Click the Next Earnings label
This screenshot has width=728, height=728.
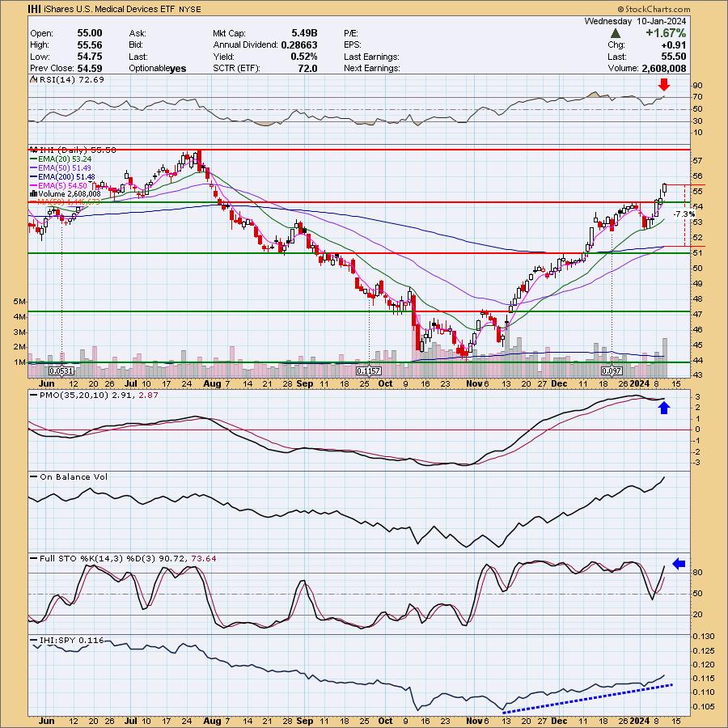(372, 68)
